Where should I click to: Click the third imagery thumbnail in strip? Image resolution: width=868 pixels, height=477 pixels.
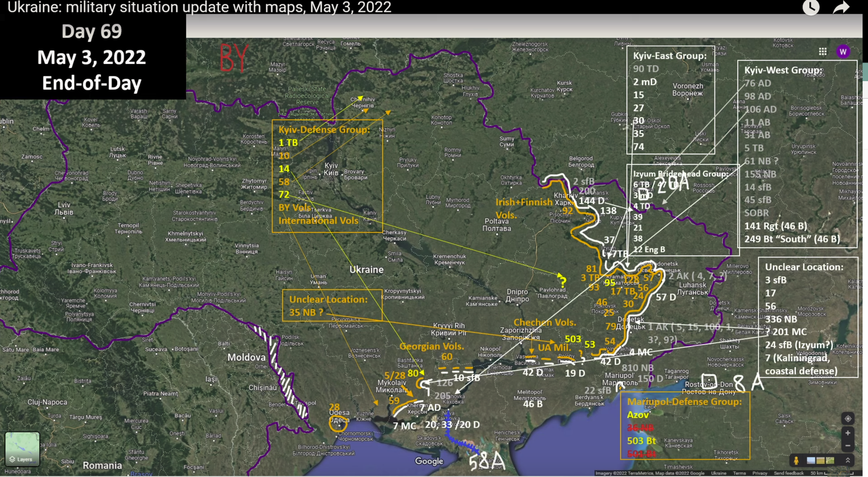(x=829, y=460)
